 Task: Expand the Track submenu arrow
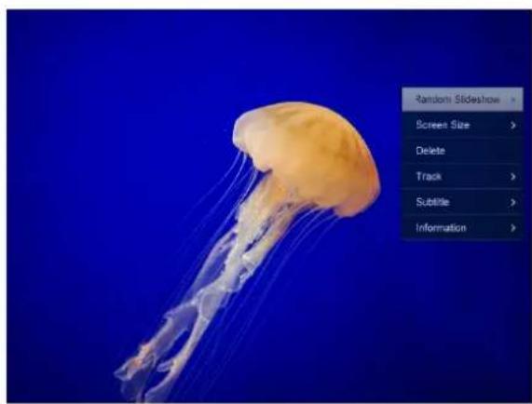pyautogui.click(x=513, y=177)
